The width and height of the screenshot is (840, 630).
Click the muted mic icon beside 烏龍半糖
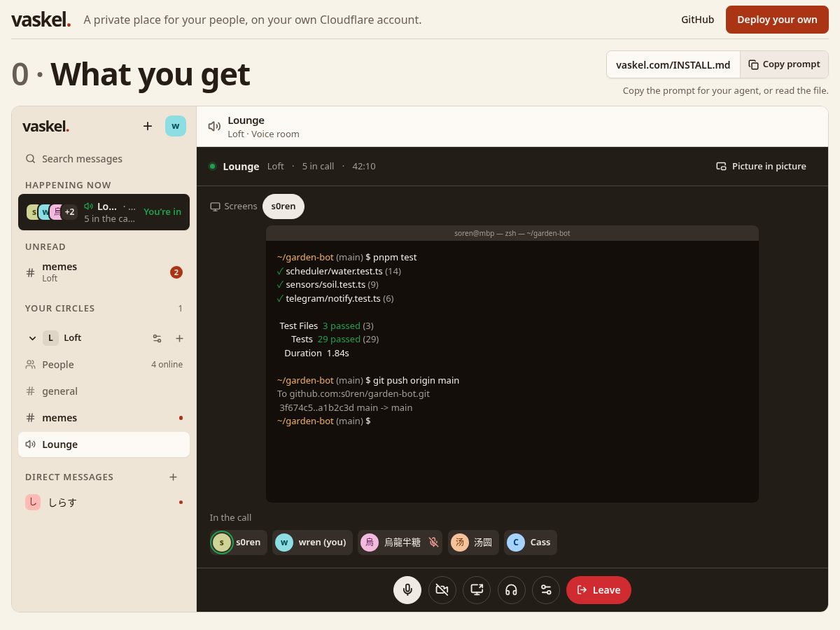pos(433,542)
